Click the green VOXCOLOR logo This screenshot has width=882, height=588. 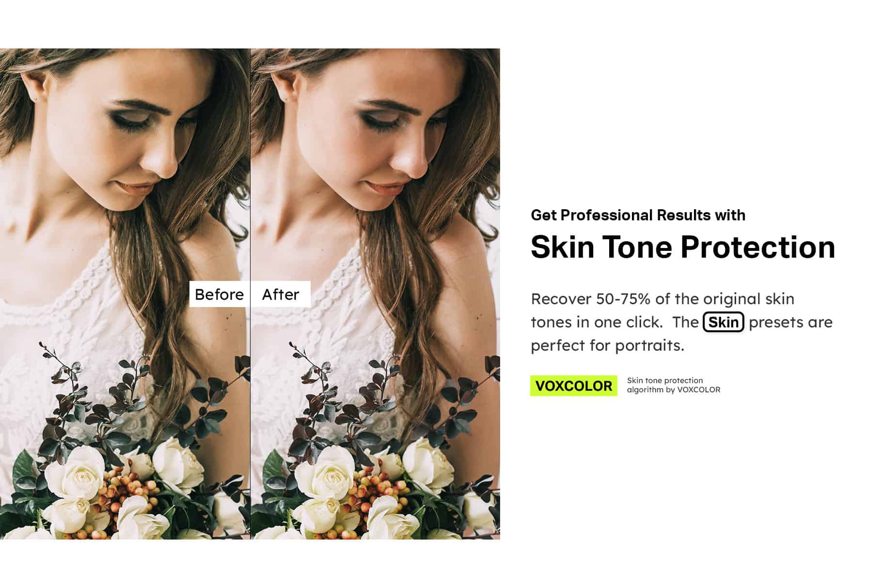(574, 386)
